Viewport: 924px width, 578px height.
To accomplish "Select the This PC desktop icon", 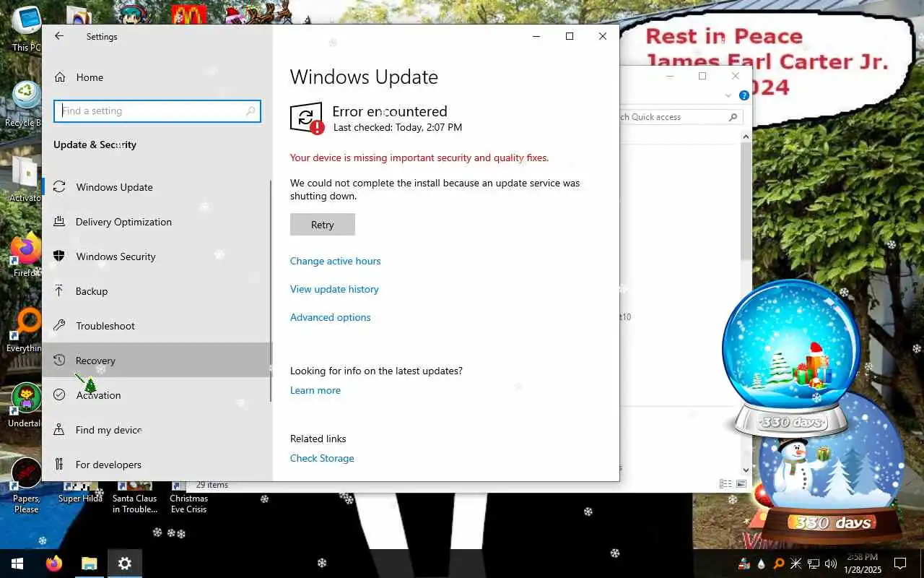I will [26, 29].
